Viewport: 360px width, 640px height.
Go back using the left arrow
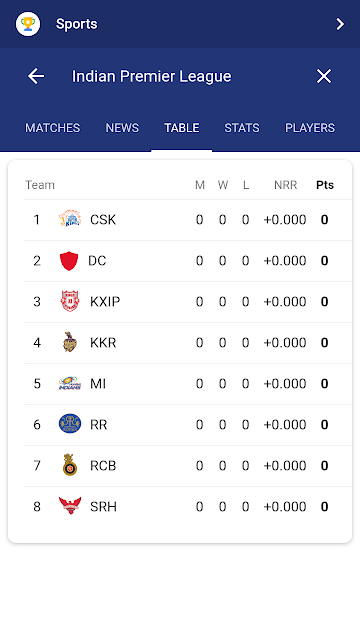pyautogui.click(x=36, y=76)
